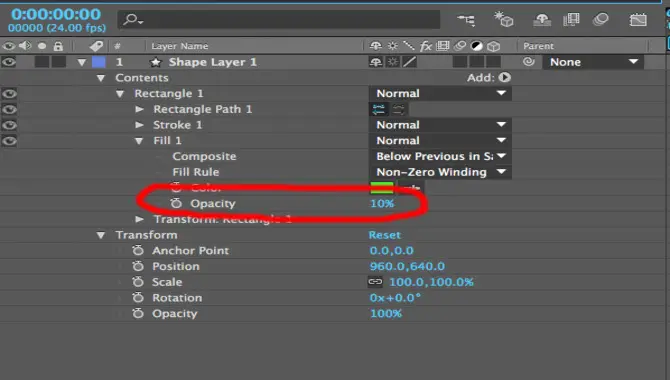Open Fill Rule Non-Zero Winding dropdown
The width and height of the screenshot is (670, 380).
(441, 172)
